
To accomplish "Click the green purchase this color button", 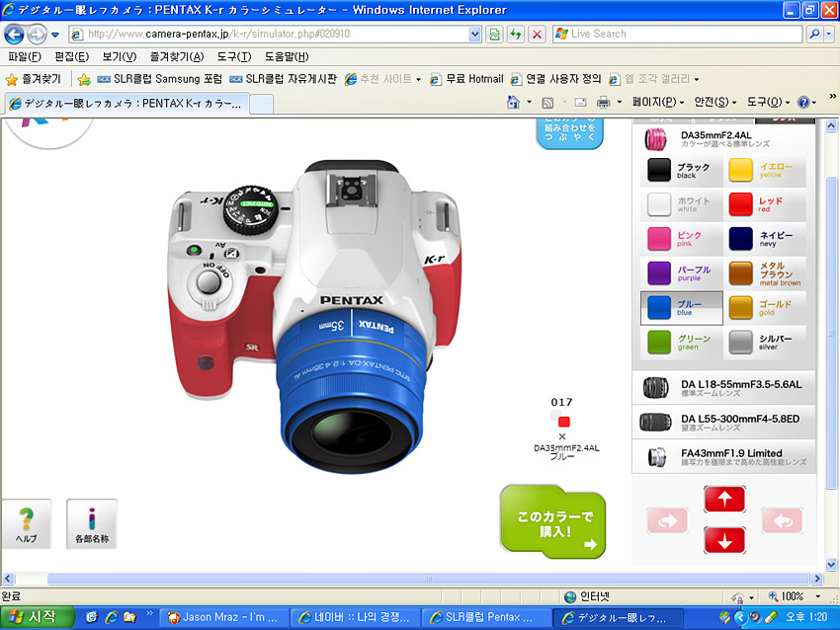I will click(x=552, y=523).
